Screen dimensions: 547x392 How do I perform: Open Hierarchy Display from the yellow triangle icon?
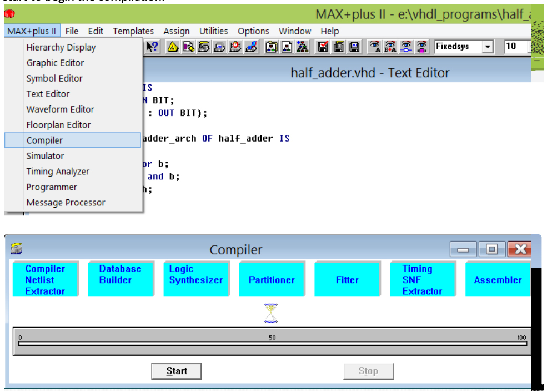[x=173, y=47]
